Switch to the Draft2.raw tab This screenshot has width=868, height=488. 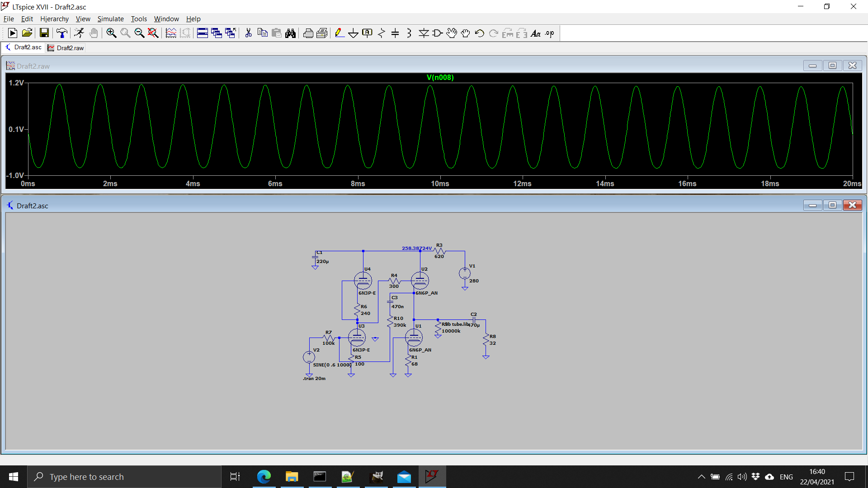(66, 48)
